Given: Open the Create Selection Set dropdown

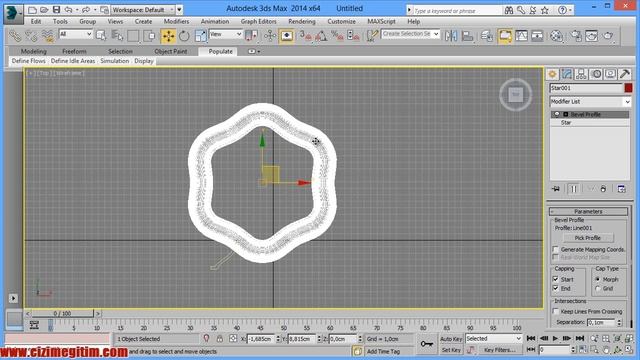Looking at the screenshot, I should [x=411, y=34].
